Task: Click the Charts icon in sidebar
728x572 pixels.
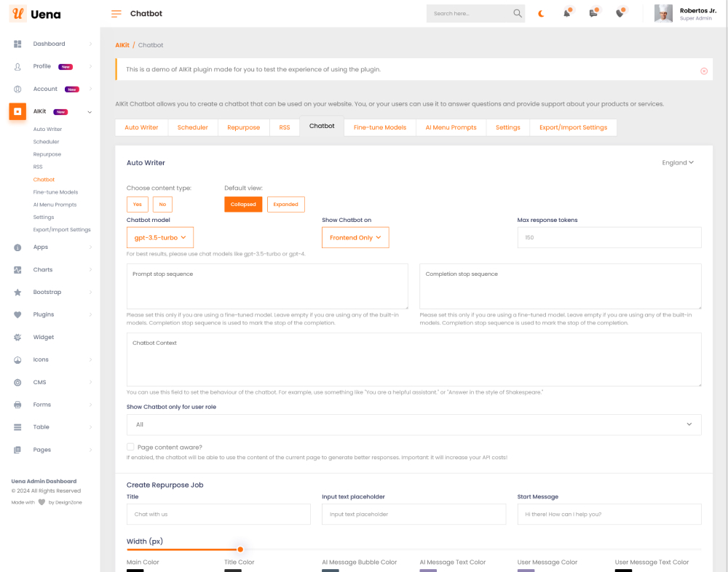Action: coord(17,270)
